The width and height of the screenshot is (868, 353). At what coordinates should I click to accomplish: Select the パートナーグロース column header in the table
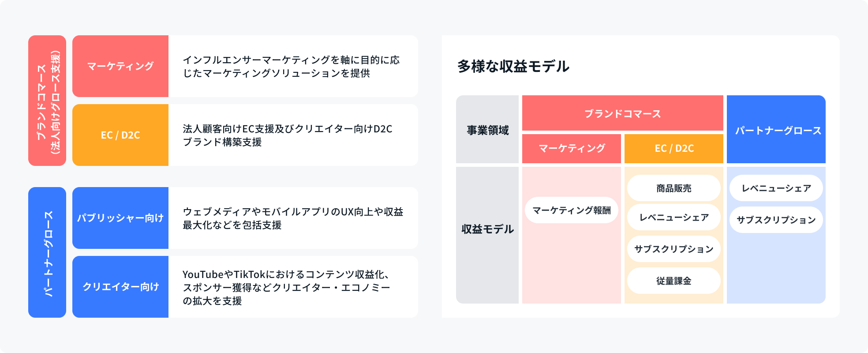tap(776, 130)
